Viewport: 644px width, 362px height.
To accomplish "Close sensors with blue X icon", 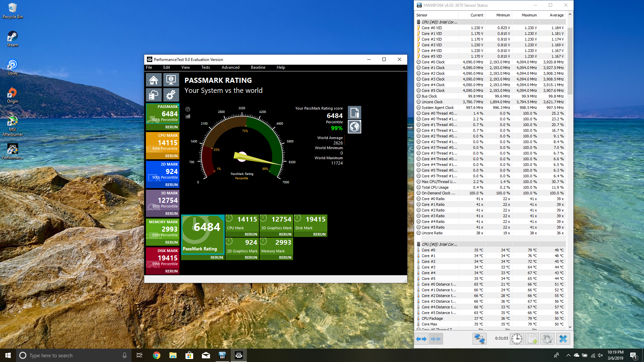I will [563, 339].
